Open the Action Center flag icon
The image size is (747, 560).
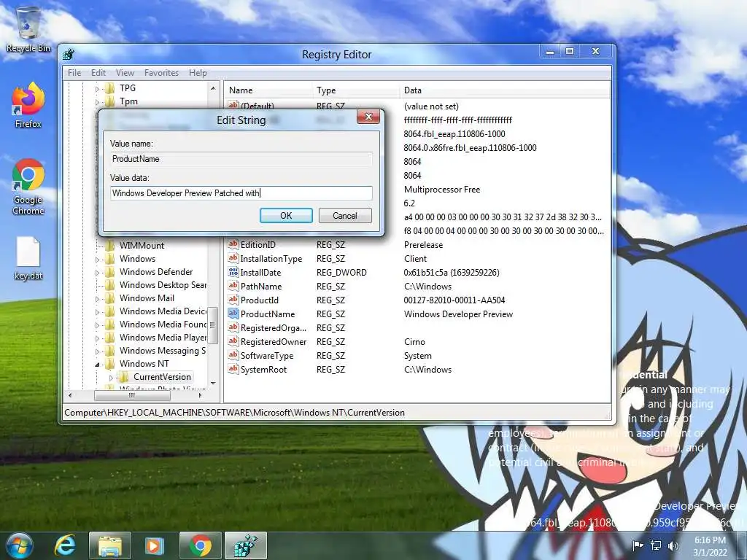point(638,545)
